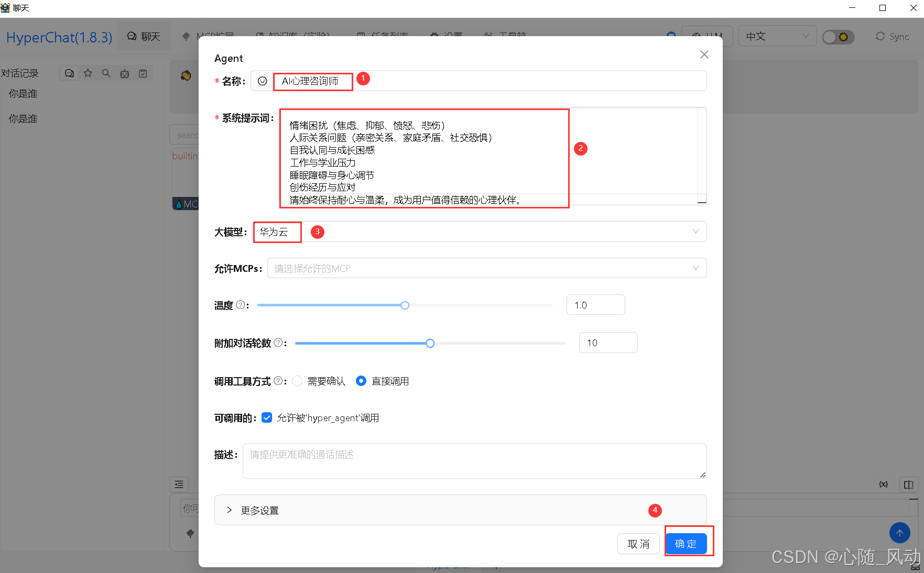Select the 直接调用 radio option
The image size is (924, 573).
(361, 381)
